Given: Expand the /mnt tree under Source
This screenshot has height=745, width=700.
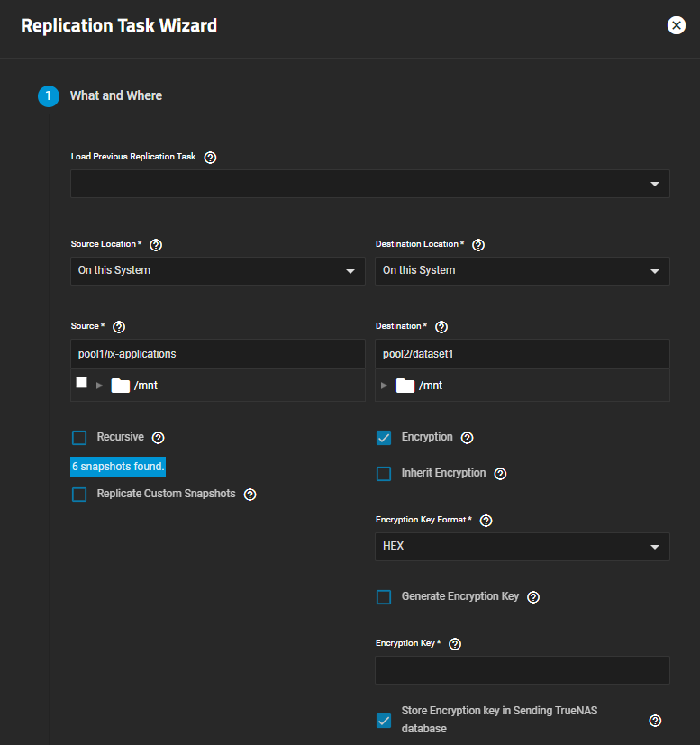Looking at the screenshot, I should pos(100,386).
